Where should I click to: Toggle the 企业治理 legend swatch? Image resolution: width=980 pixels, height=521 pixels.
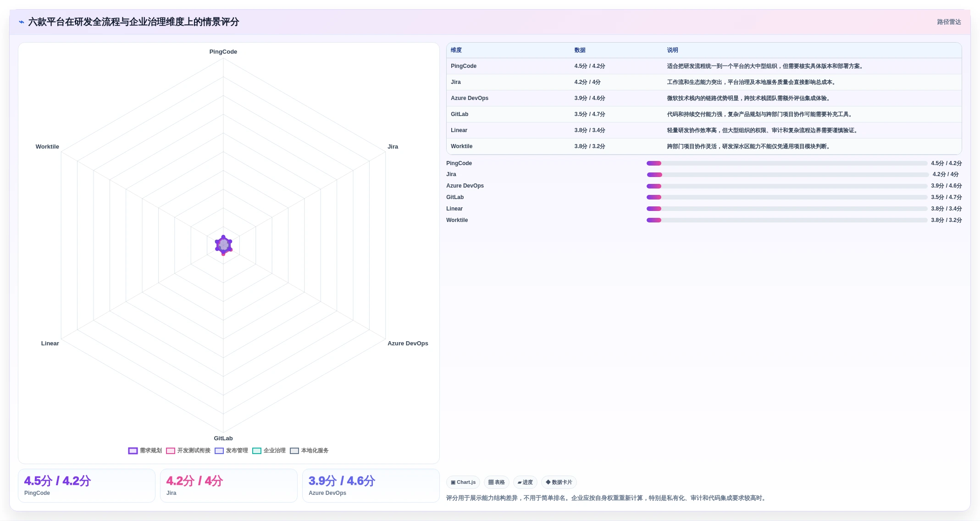(x=257, y=451)
